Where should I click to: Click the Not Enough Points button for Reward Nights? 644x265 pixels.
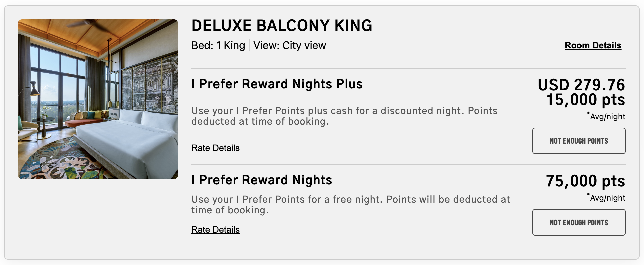point(579,222)
